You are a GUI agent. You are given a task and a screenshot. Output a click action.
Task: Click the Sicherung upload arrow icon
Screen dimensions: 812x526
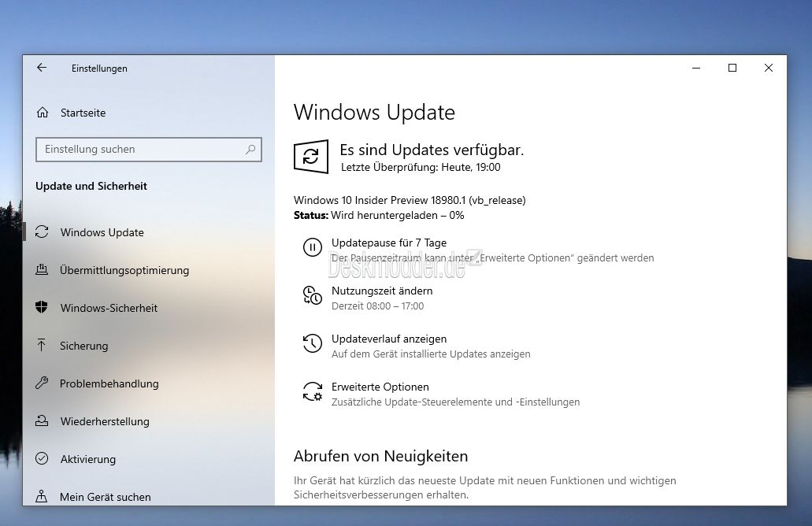42,346
